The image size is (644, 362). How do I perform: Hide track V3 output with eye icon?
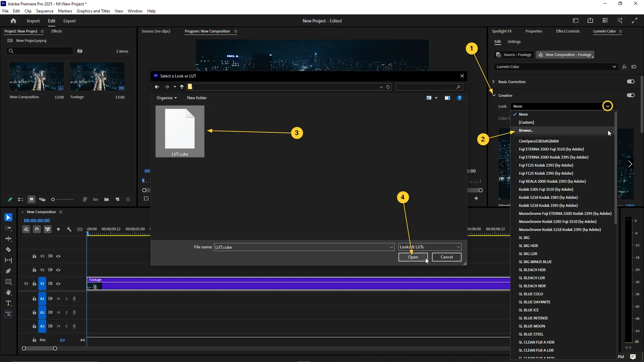[x=58, y=256]
